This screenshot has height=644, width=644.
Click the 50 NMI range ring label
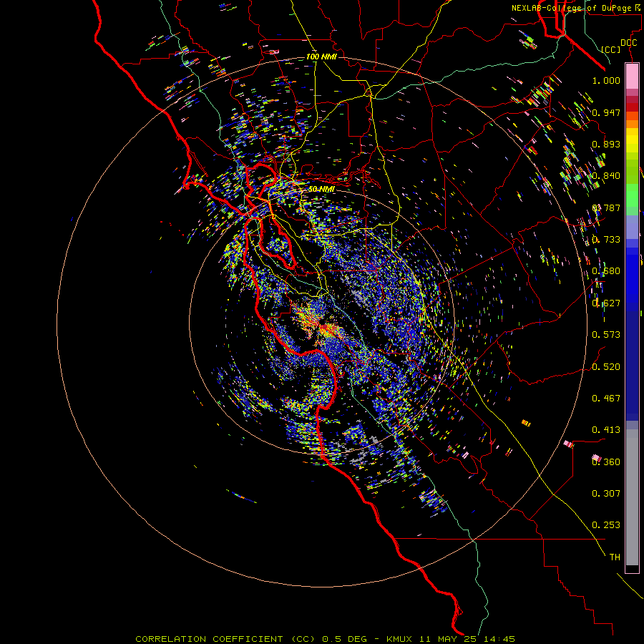point(321,189)
